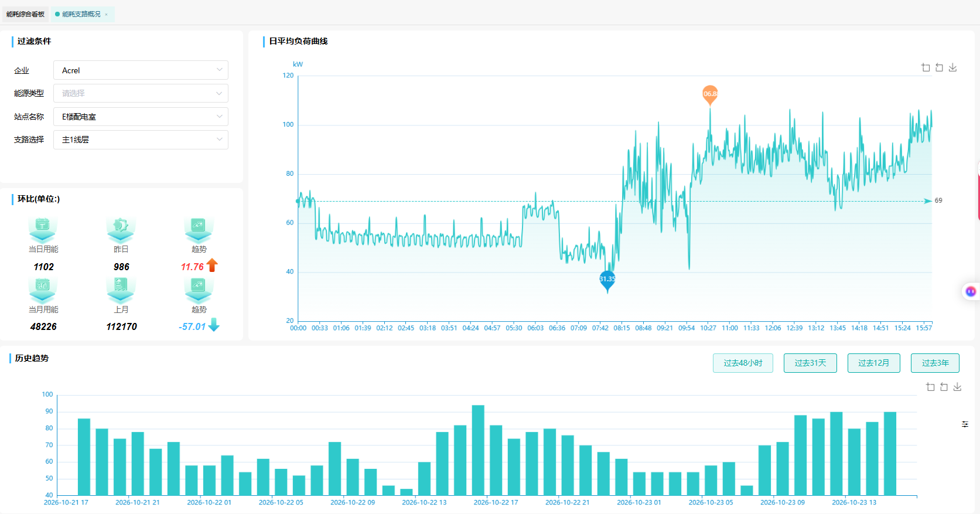Click the 环比(单位:) panel heading

coord(39,199)
